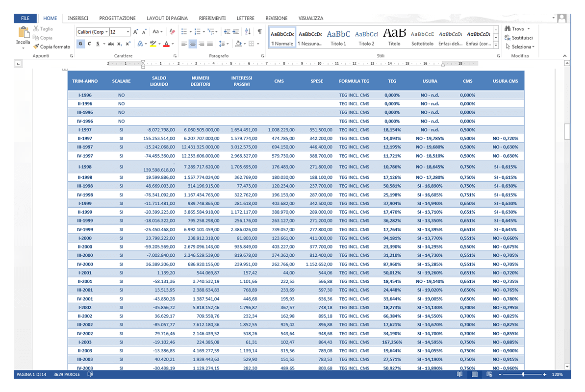Open the Carattere dialog launcher
The width and height of the screenshot is (585, 392).
[175, 56]
